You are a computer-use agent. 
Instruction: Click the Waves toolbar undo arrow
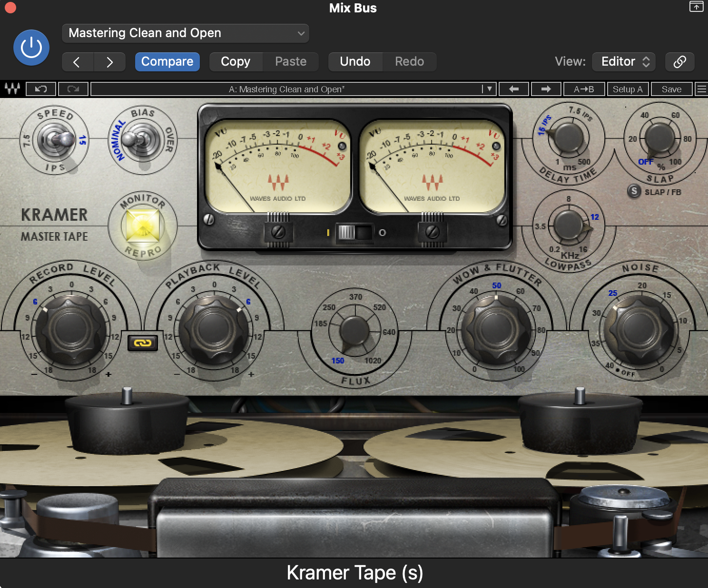coord(41,89)
